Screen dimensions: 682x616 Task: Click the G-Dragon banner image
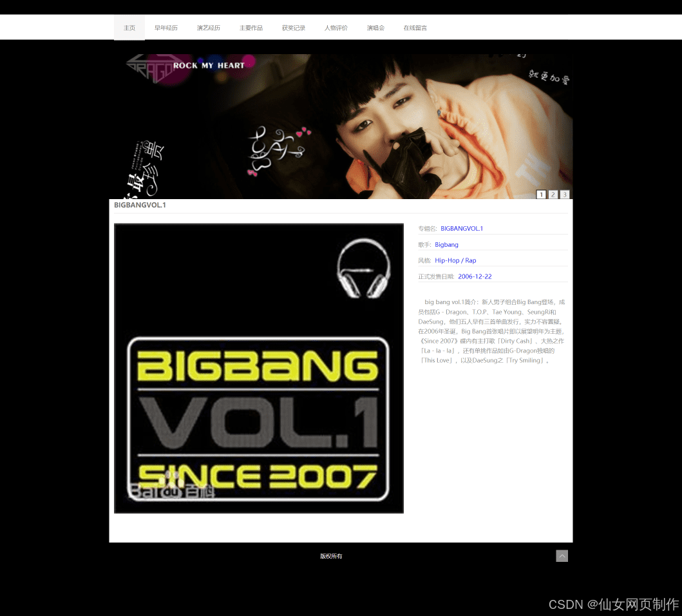click(341, 127)
